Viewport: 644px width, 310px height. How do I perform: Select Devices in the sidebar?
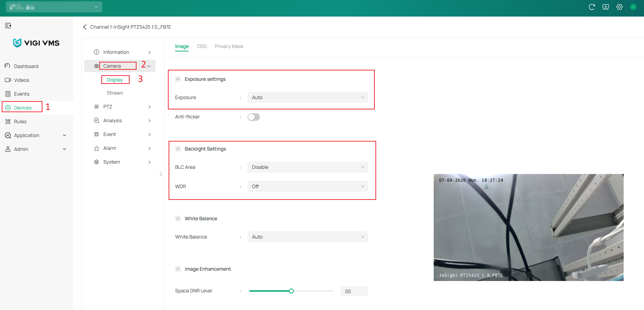(37, 108)
